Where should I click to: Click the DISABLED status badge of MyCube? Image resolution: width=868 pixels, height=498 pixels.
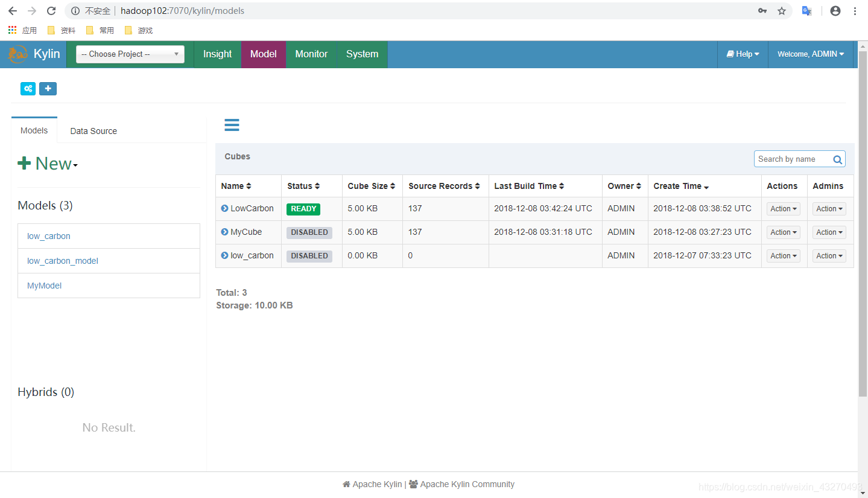coord(309,232)
